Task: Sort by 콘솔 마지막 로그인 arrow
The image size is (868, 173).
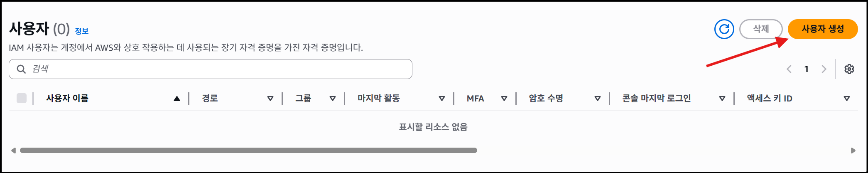Action: [722, 99]
